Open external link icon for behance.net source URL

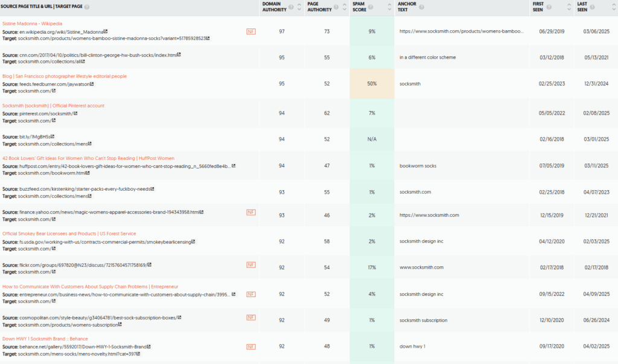[x=149, y=346]
